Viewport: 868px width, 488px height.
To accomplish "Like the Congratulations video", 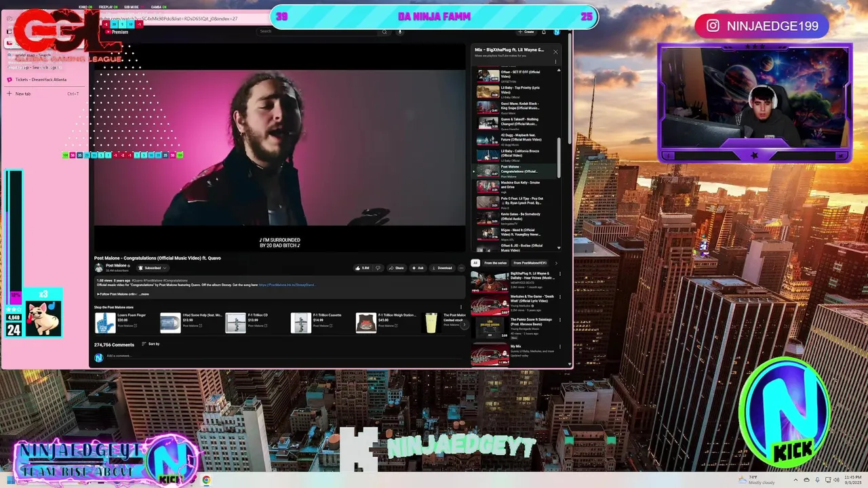I will pyautogui.click(x=363, y=268).
